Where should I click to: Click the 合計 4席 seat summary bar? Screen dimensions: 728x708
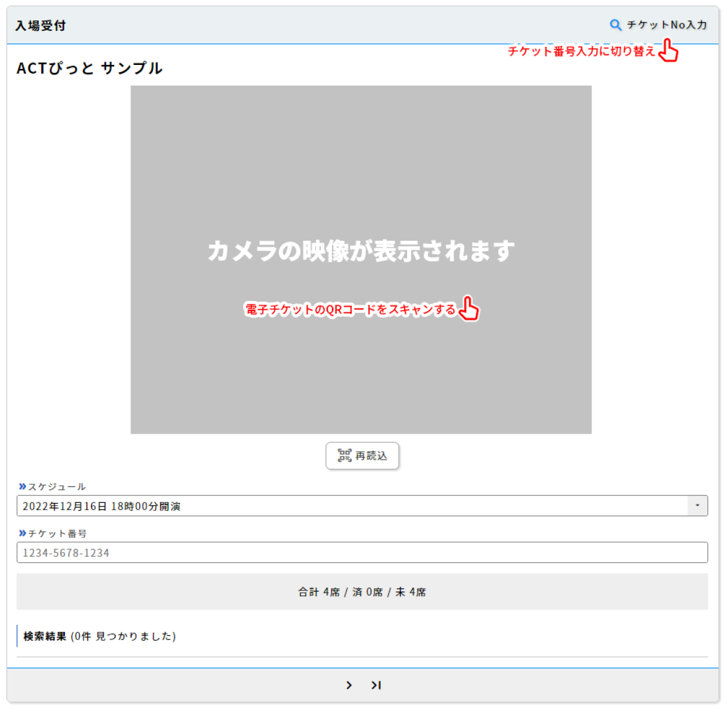[362, 592]
